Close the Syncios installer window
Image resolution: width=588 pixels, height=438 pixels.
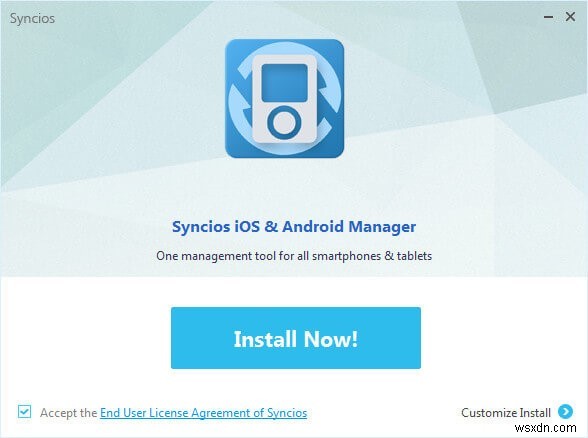pos(570,17)
